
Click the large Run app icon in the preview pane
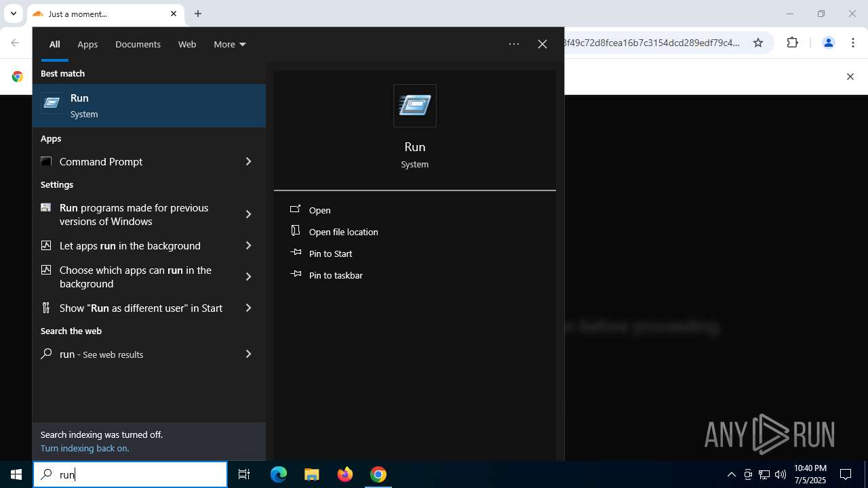pos(415,106)
